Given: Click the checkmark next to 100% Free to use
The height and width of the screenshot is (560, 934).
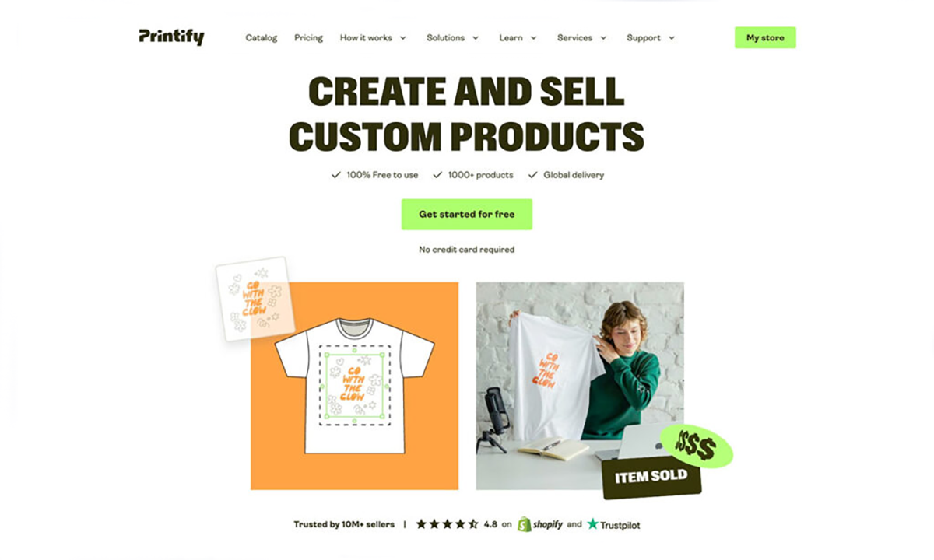Looking at the screenshot, I should pyautogui.click(x=336, y=175).
